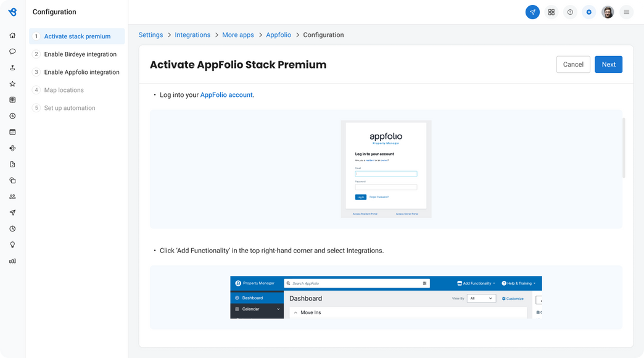
Task: Open the pie chart clock sidebar icon
Action: (12, 228)
